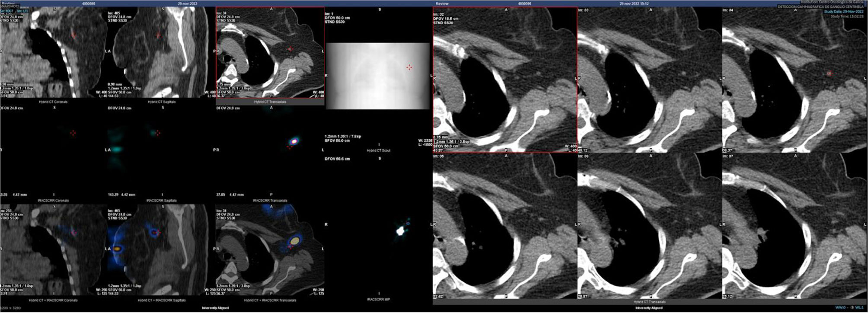Select transaxial CT slice Im: 35
Image resolution: width=868 pixels, height=313 pixels.
point(504,226)
